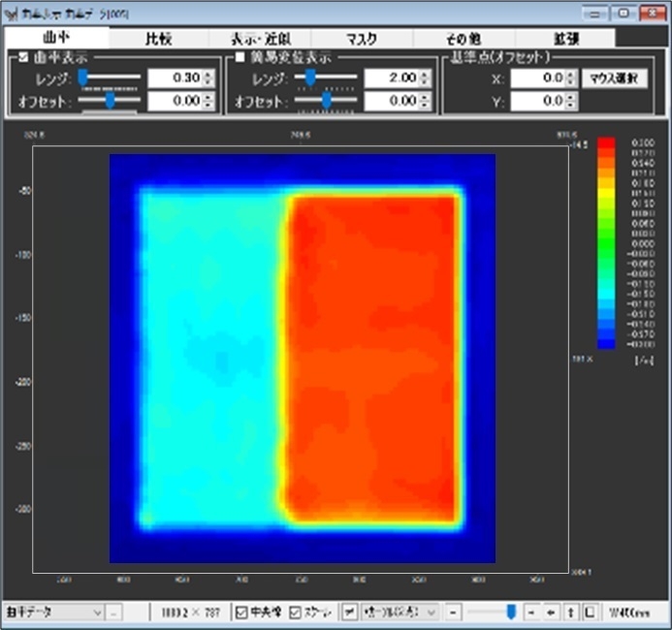This screenshot has height=630, width=672.
Task: Open the マスク tab
Action: click(x=362, y=39)
